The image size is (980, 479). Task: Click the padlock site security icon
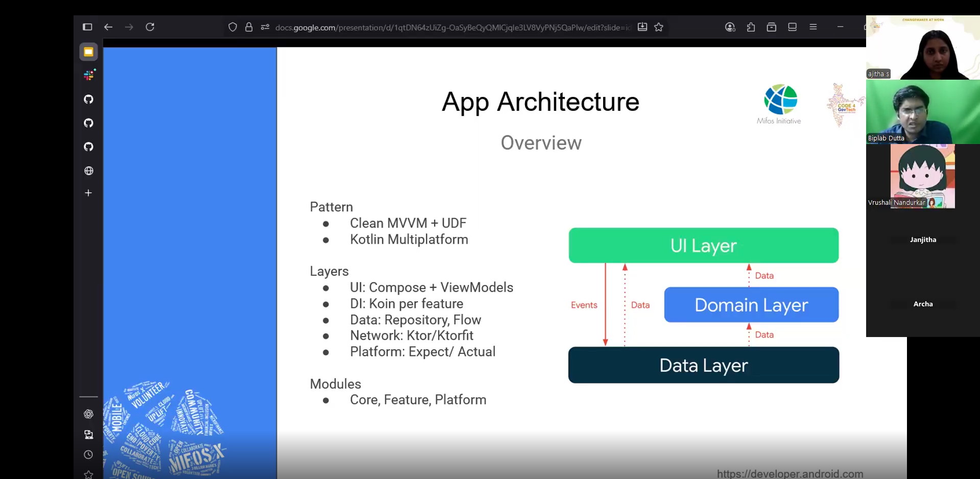(x=249, y=27)
